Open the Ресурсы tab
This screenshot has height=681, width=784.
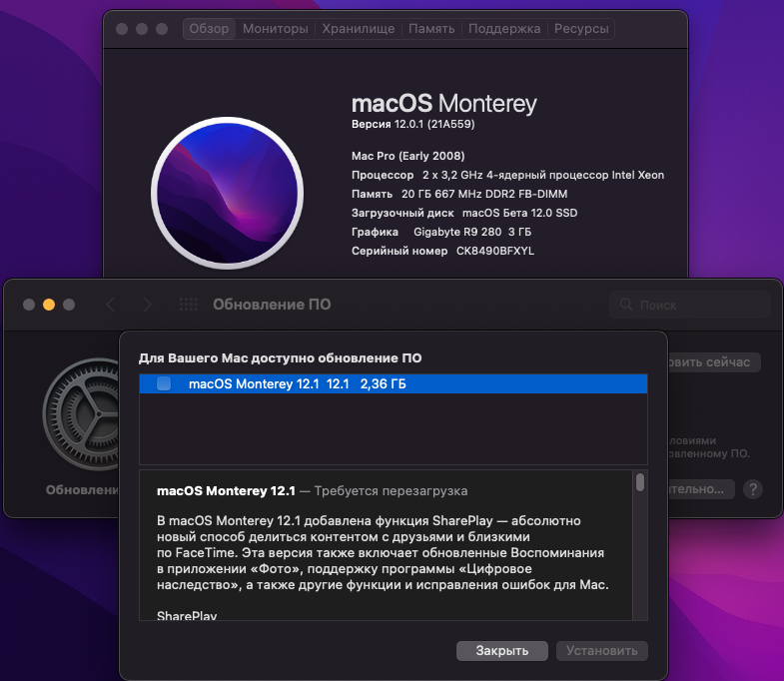pyautogui.click(x=581, y=29)
